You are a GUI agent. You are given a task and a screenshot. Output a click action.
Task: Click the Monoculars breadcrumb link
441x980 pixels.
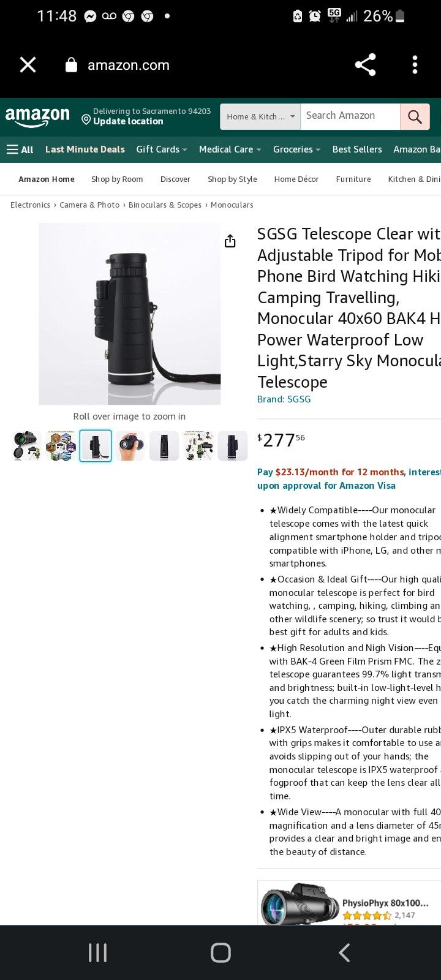coord(232,205)
